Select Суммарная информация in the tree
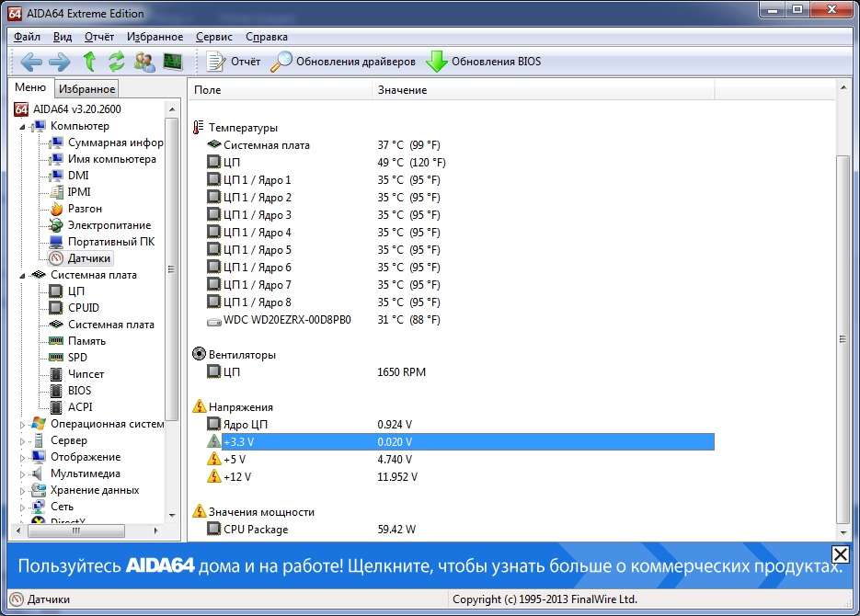 coord(106,143)
